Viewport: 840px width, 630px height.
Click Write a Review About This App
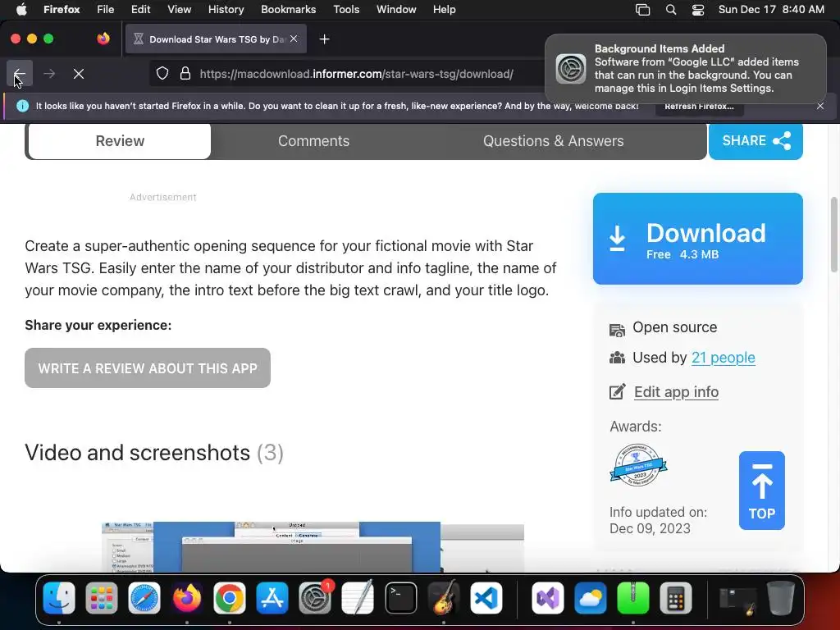point(148,368)
